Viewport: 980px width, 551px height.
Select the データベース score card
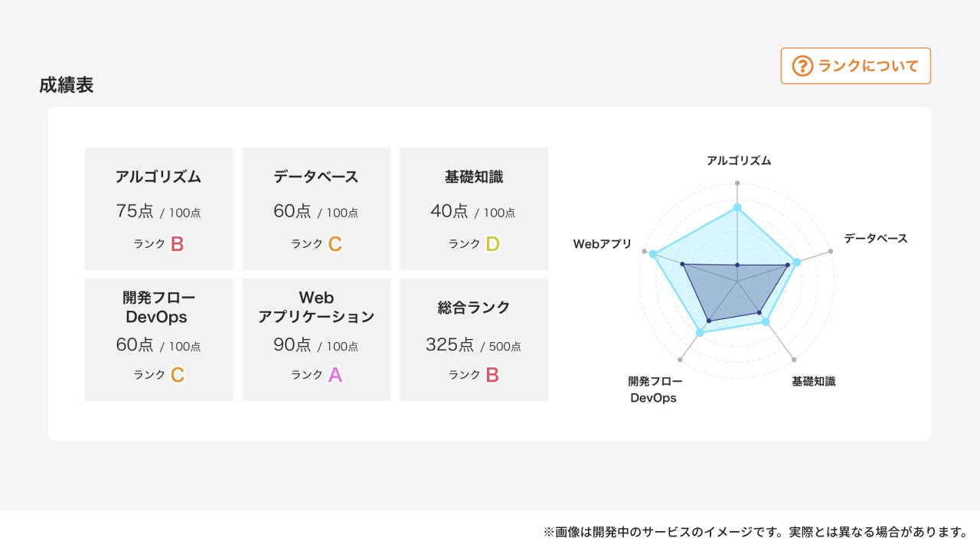tap(316, 208)
